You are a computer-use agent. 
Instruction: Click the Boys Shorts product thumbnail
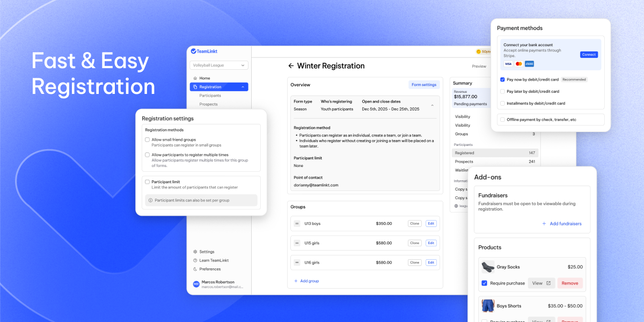(488, 306)
